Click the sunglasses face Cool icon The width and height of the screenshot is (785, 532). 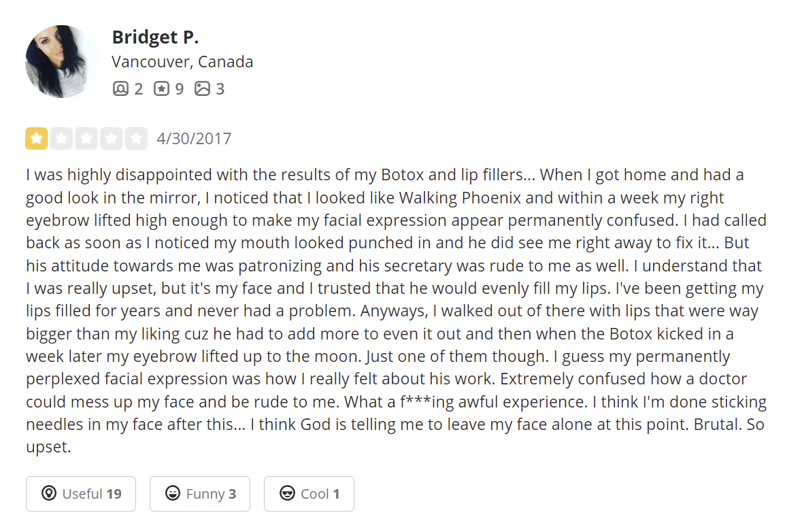(287, 493)
